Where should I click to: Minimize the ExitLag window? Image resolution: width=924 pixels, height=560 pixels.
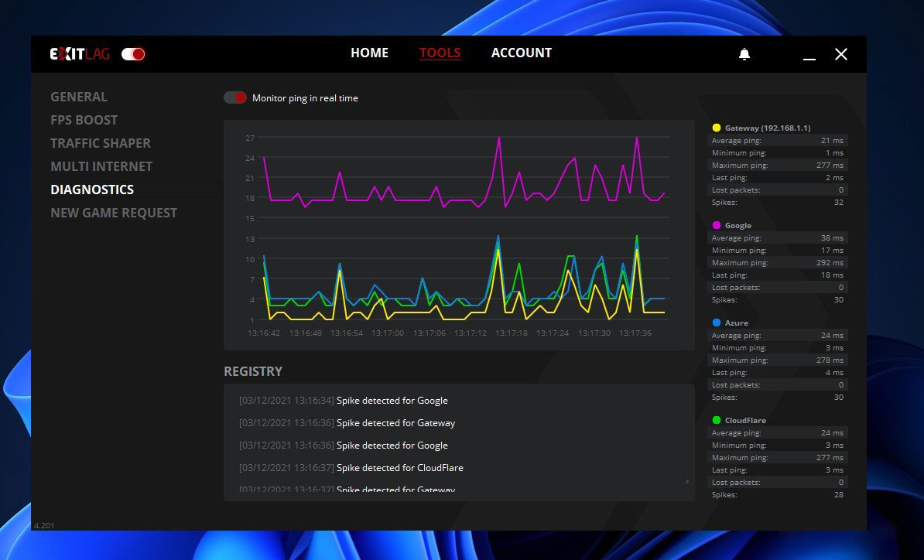[x=809, y=55]
